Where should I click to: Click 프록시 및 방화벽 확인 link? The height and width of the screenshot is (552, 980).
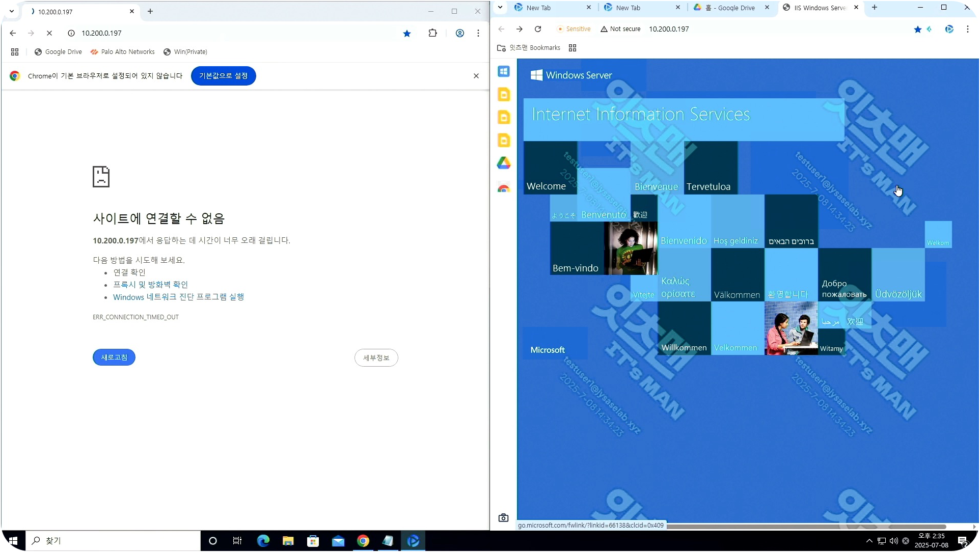pos(150,285)
